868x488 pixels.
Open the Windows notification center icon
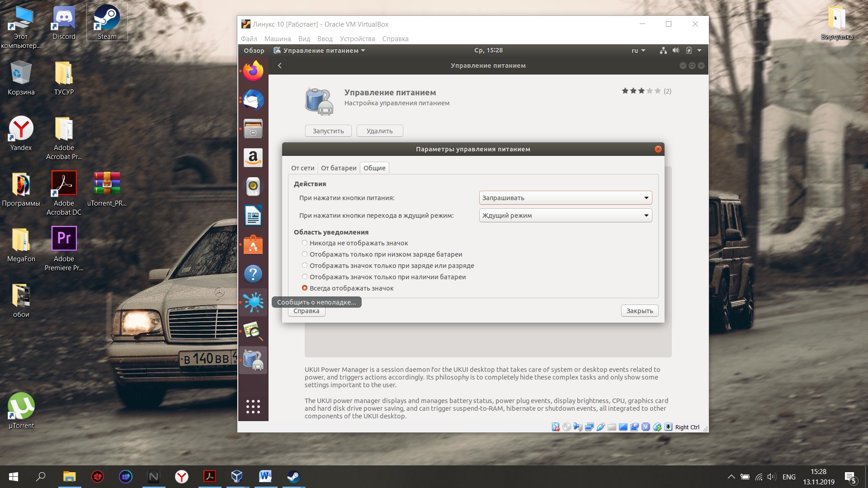pyautogui.click(x=850, y=477)
